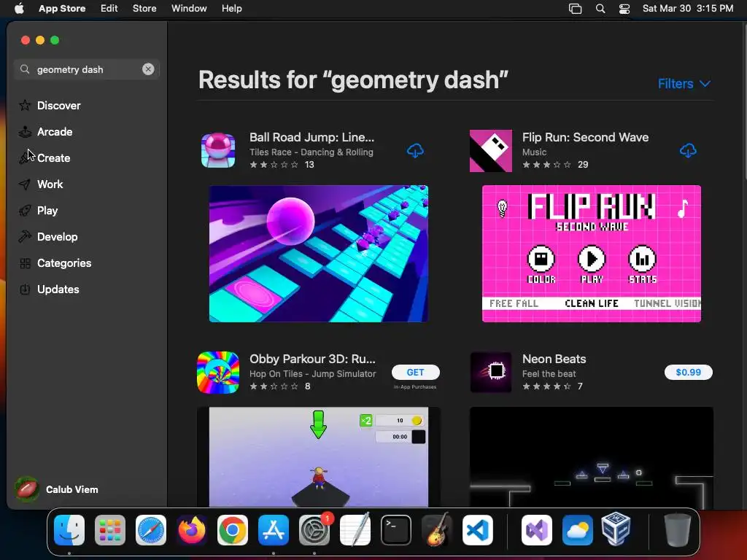Launch Firefox from the Dock
Viewport: 747px width, 560px height.
(192, 530)
